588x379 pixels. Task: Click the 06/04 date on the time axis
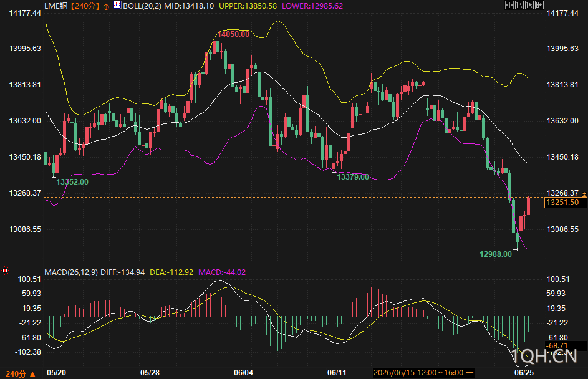pos(243,373)
